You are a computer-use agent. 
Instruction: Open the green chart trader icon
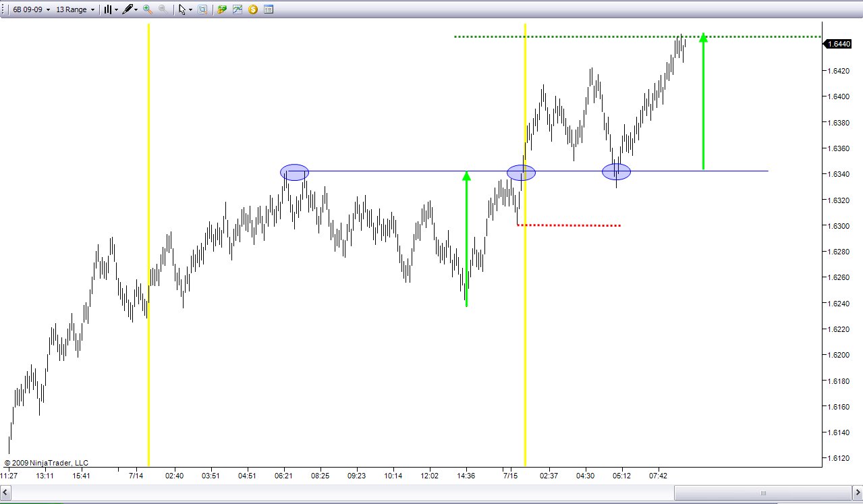point(221,9)
